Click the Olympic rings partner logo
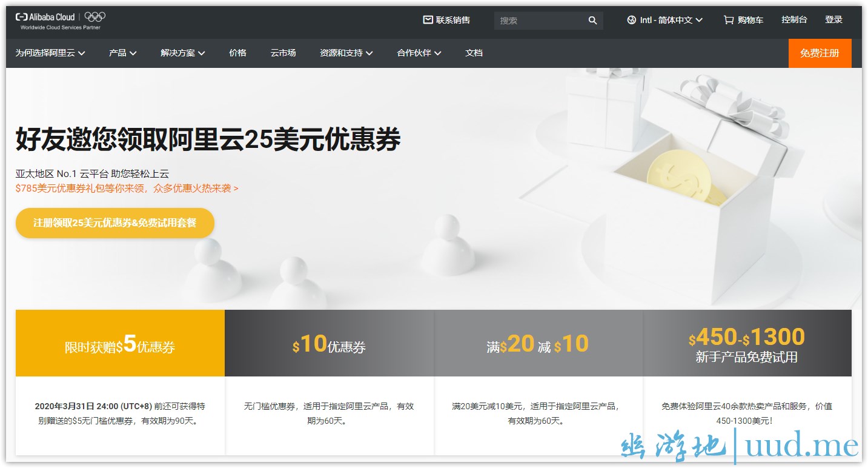 (94, 17)
